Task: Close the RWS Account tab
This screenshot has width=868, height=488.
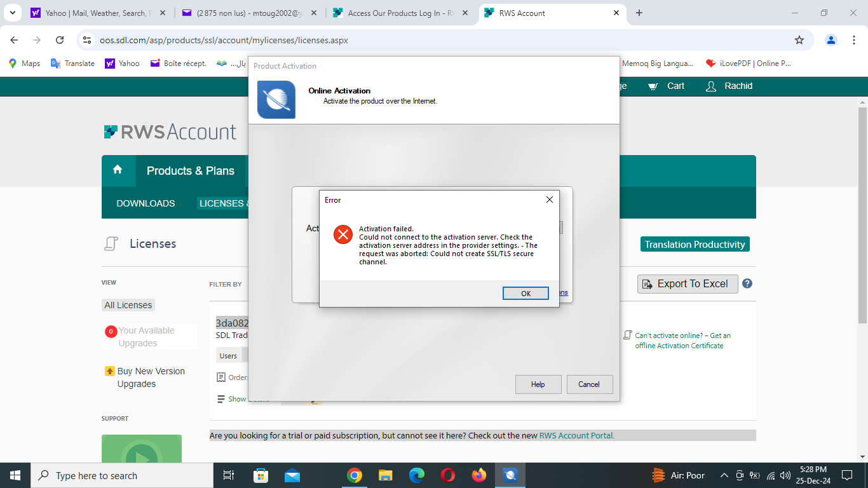Action: 616,13
